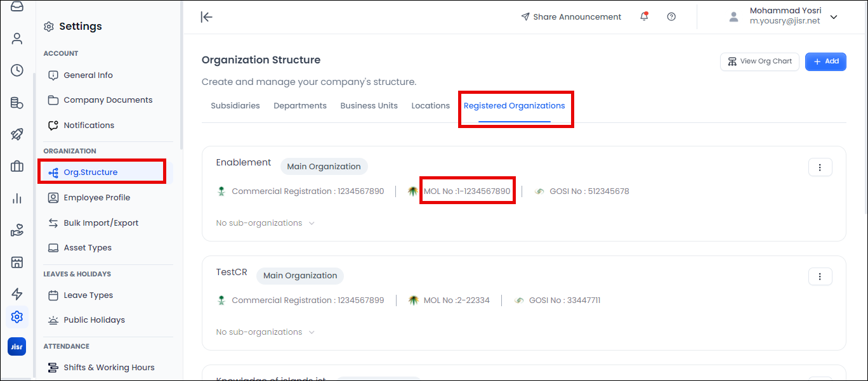Select the briefcase icon in left rail
Image resolution: width=868 pixels, height=381 pixels.
(x=17, y=167)
